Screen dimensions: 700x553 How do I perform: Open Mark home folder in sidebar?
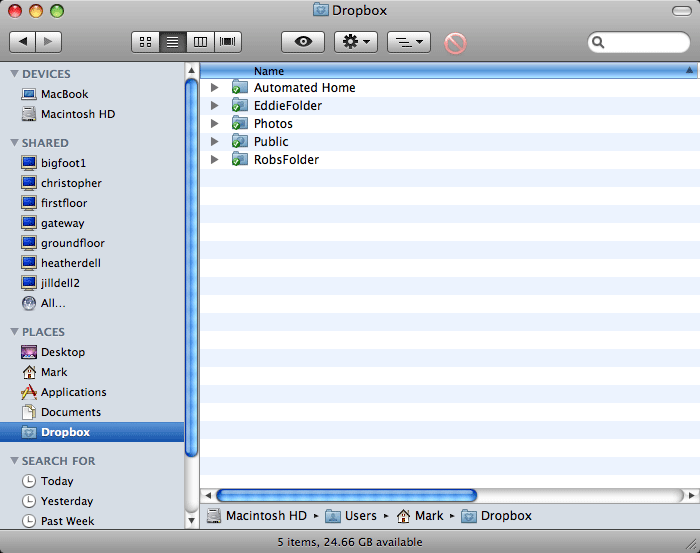pos(92,372)
